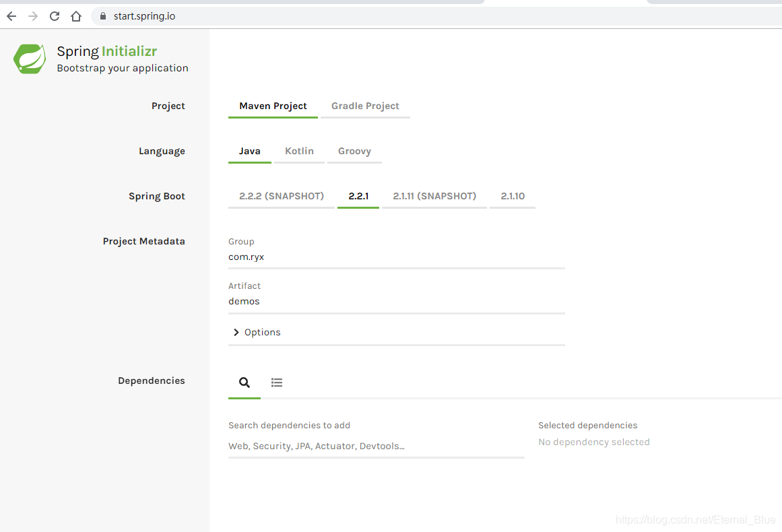782x532 pixels.
Task: Click the 'No dependency selected' text
Action: click(x=593, y=442)
